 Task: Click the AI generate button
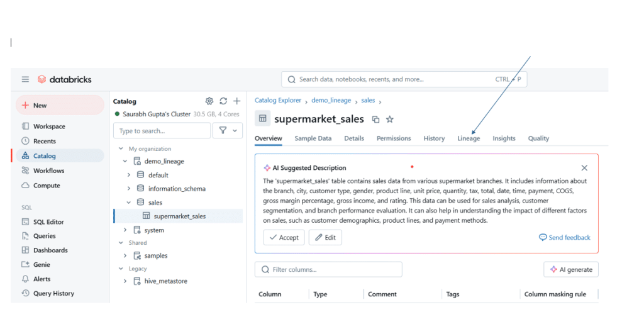click(570, 269)
